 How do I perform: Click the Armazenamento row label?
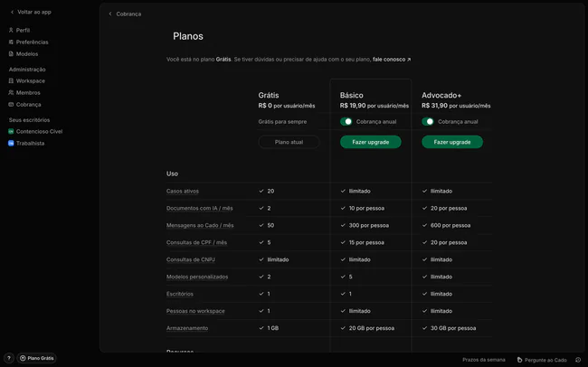(187, 328)
